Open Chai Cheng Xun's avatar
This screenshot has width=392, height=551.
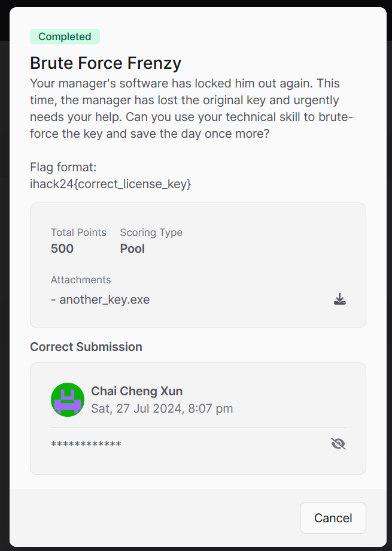pos(68,399)
